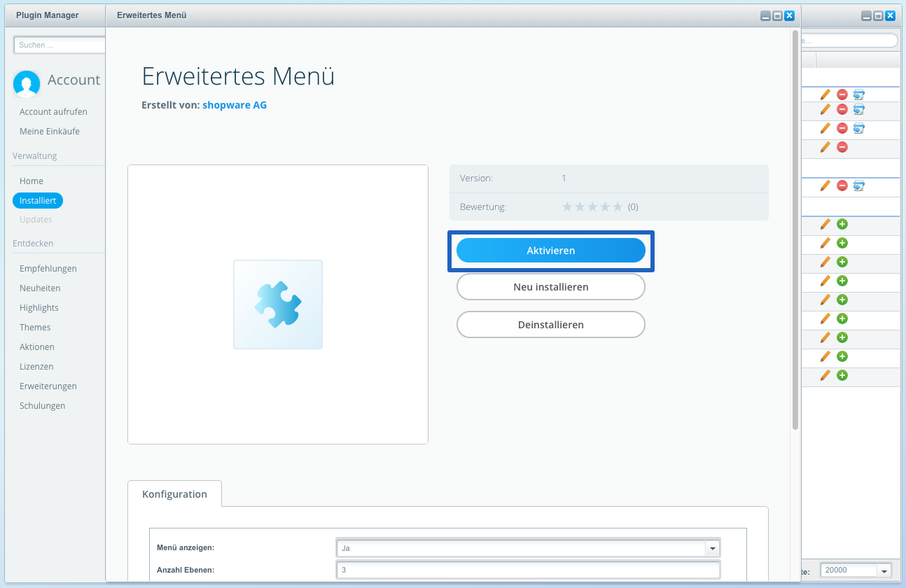Click the reinstall icon in the single-row middle group
906x588 pixels.
tap(859, 185)
